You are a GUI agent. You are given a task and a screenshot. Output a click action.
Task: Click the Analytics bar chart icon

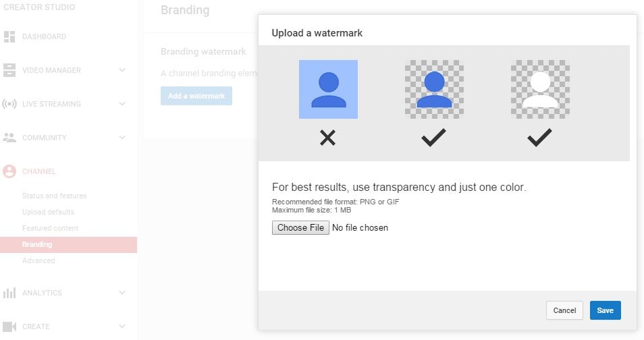click(9, 293)
